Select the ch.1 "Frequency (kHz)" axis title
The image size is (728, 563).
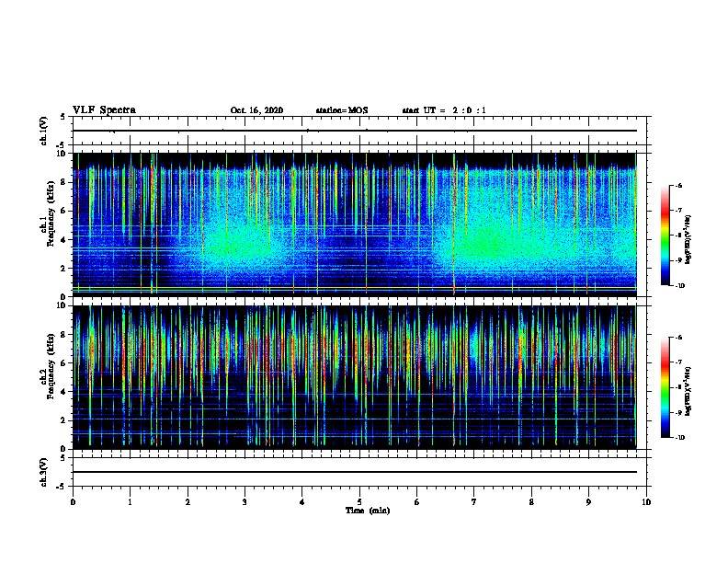point(51,213)
